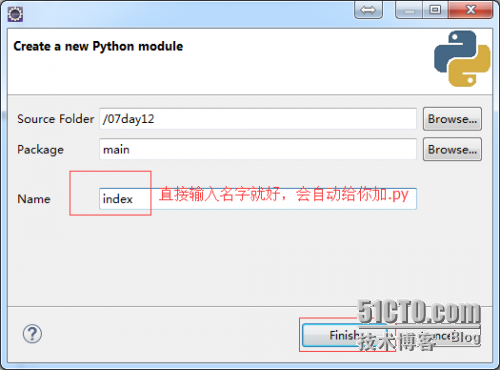Focus the Package field containing main
500x370 pixels.
[x=258, y=149]
